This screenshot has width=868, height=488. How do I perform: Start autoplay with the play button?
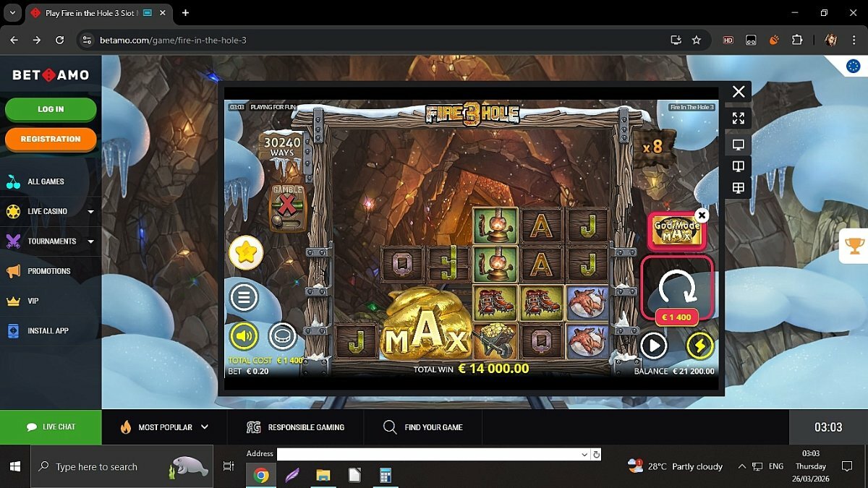(653, 346)
